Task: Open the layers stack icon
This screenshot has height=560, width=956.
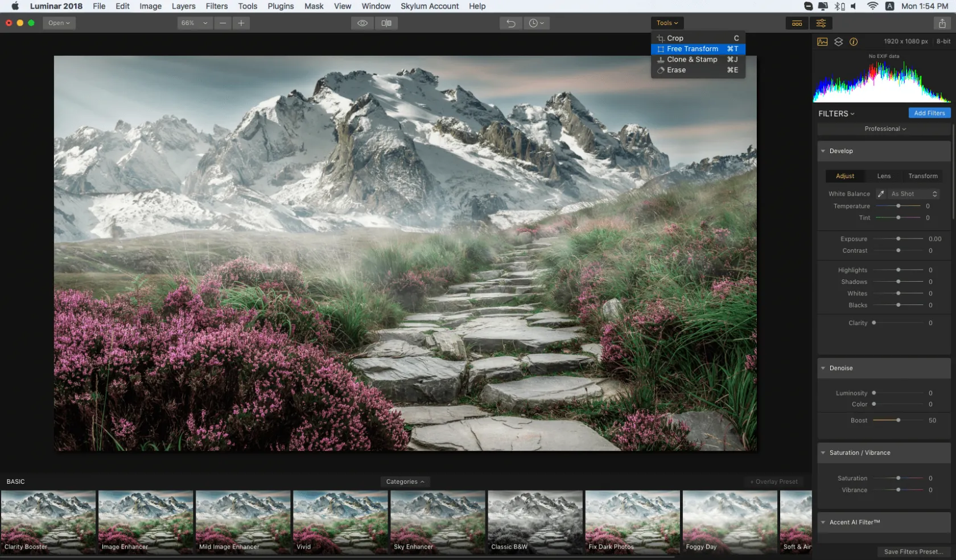Action: pos(838,42)
